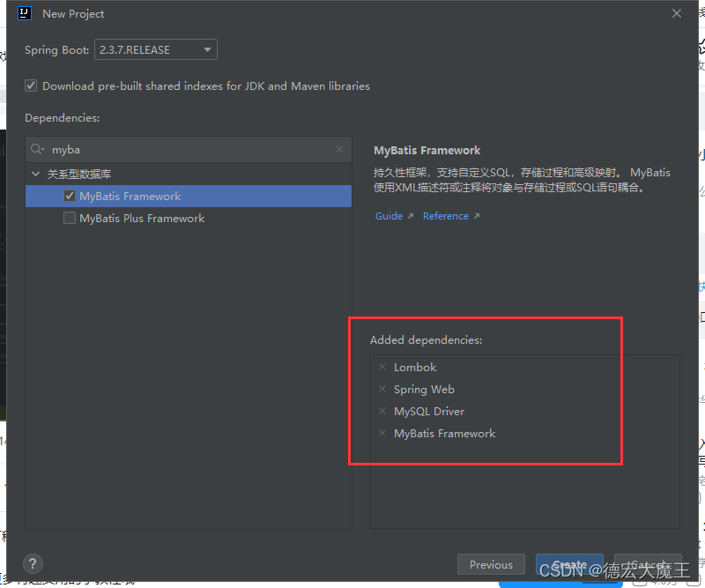Screen dimensions: 705x588
Task: Check the MyBatis Plus Framework checkbox
Action: (x=70, y=218)
